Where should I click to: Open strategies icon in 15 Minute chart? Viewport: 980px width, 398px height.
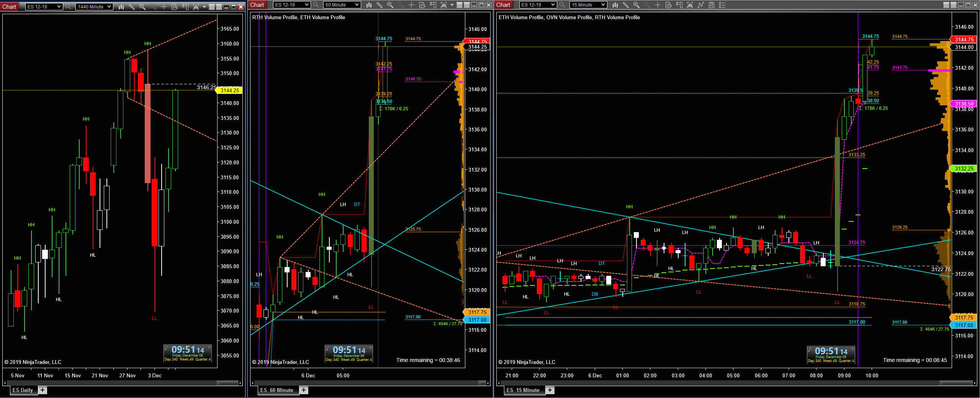[700, 5]
